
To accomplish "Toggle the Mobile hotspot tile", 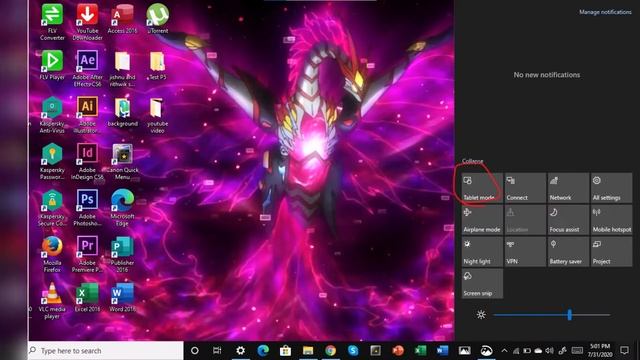I will coord(611,220).
